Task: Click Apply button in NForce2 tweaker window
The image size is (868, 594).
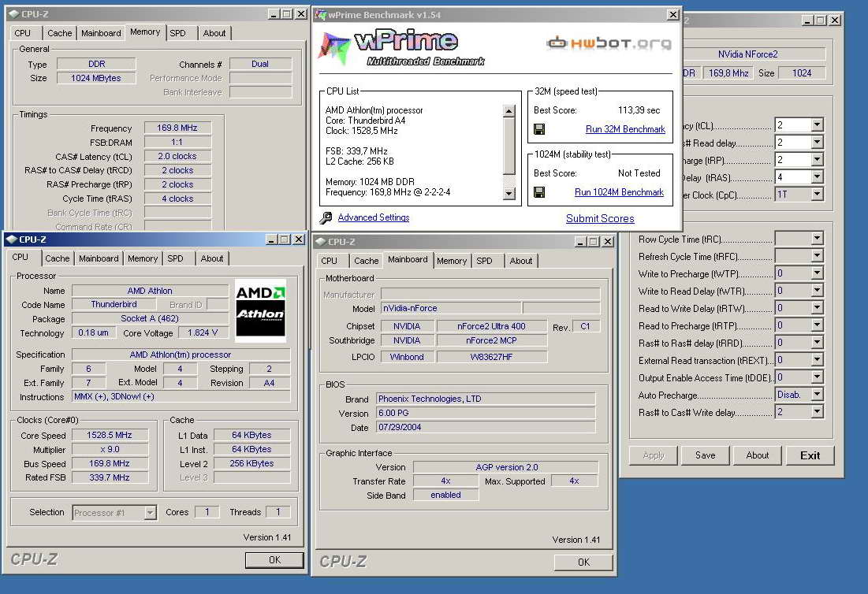Action: click(654, 455)
